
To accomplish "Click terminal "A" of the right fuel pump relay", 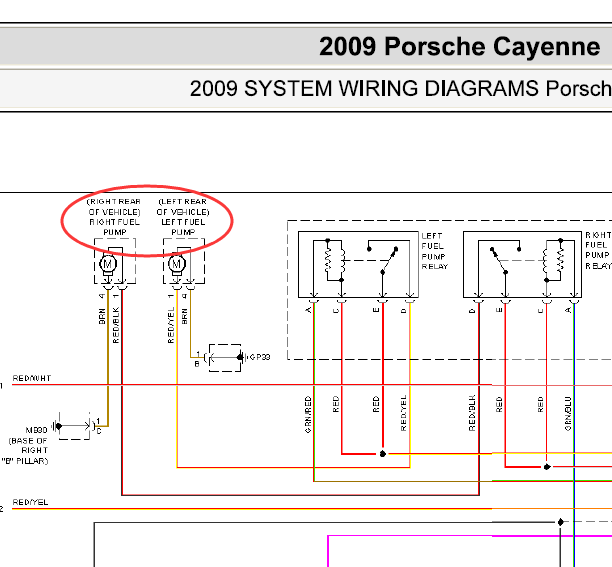I will point(568,310).
